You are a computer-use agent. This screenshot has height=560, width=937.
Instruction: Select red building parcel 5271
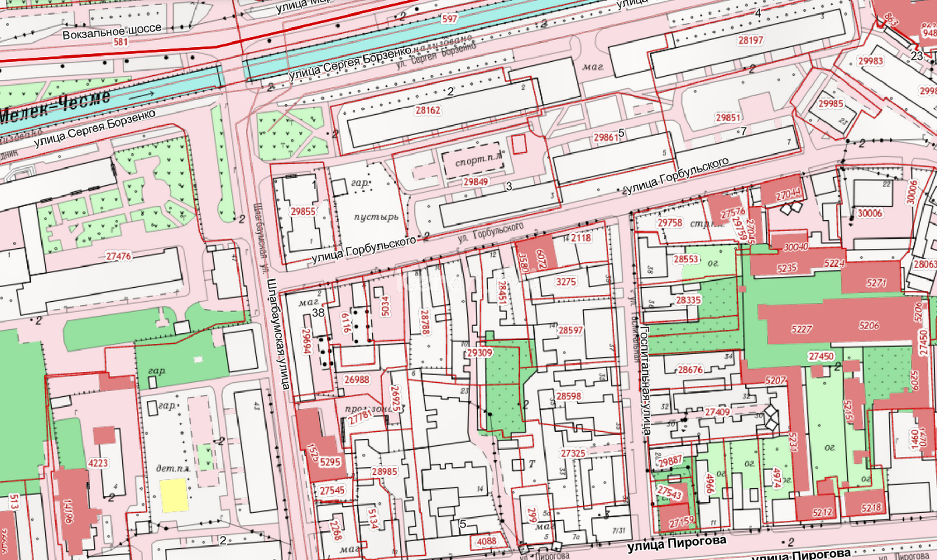click(x=876, y=283)
